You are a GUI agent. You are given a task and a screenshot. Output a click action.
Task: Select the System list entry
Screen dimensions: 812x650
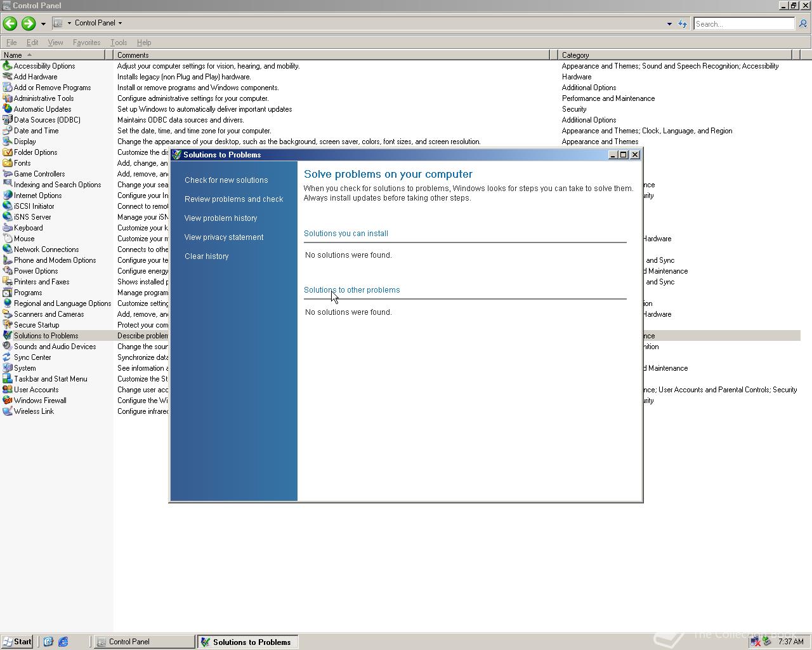tap(25, 368)
